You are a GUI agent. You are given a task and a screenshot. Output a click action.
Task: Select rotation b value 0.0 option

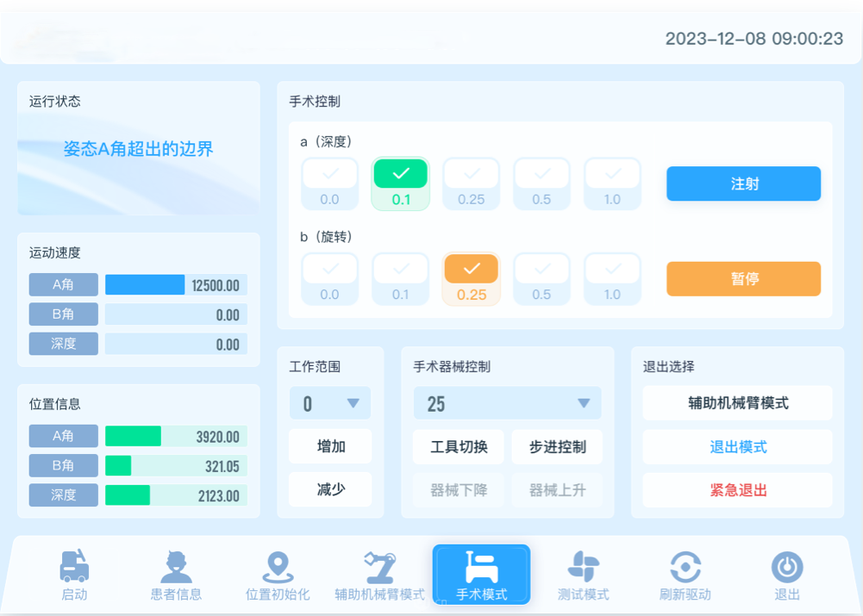(x=329, y=270)
